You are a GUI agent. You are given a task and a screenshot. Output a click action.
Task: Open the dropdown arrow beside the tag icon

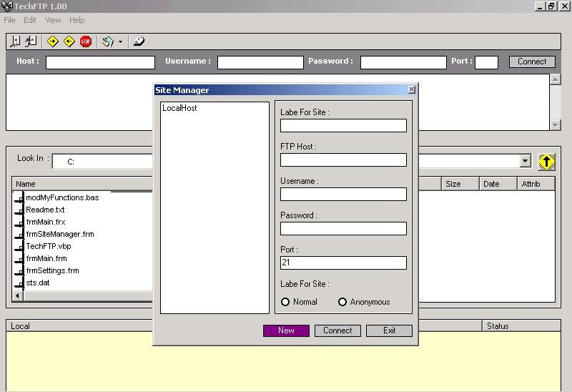[120, 42]
